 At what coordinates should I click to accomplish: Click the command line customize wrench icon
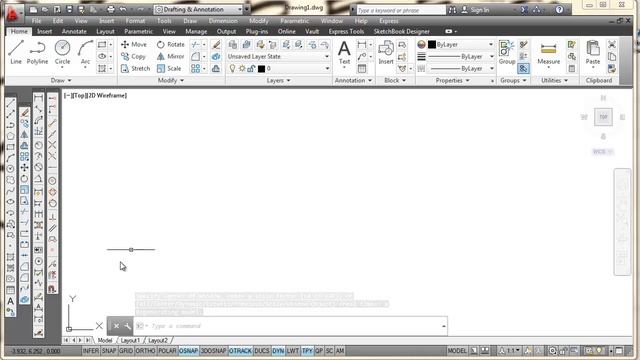(127, 326)
